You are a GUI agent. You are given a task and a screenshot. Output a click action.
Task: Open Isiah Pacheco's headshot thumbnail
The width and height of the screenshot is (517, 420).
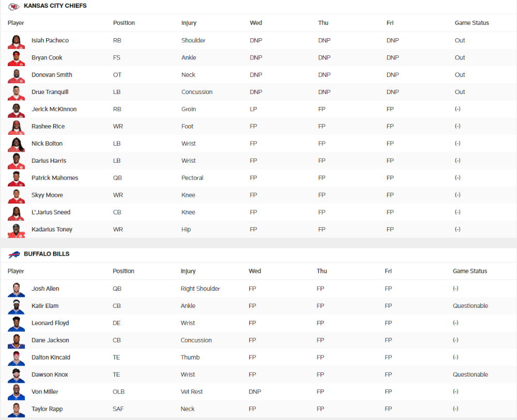coord(16,41)
